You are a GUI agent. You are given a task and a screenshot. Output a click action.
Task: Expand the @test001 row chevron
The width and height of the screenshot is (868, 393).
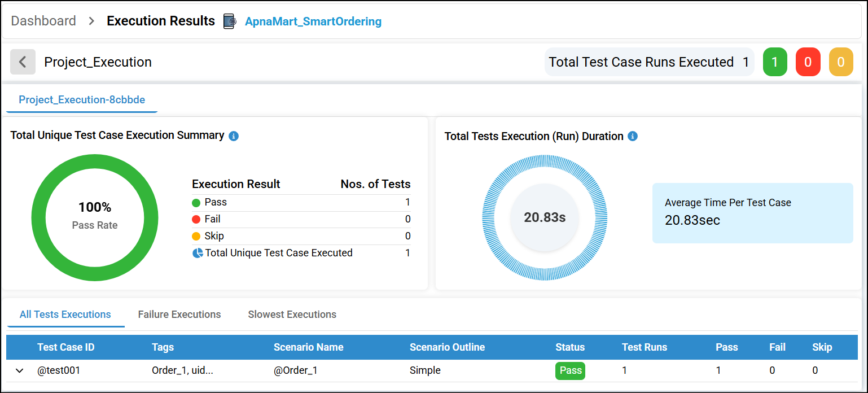(20, 371)
